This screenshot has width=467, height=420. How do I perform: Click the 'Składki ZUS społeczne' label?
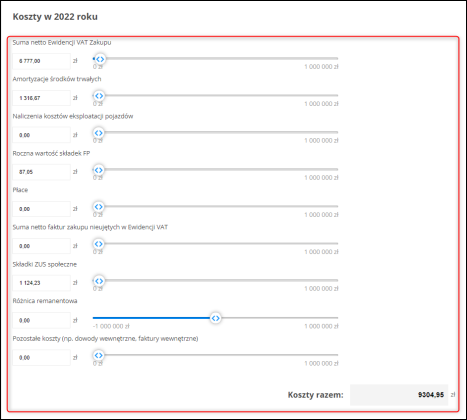click(45, 264)
